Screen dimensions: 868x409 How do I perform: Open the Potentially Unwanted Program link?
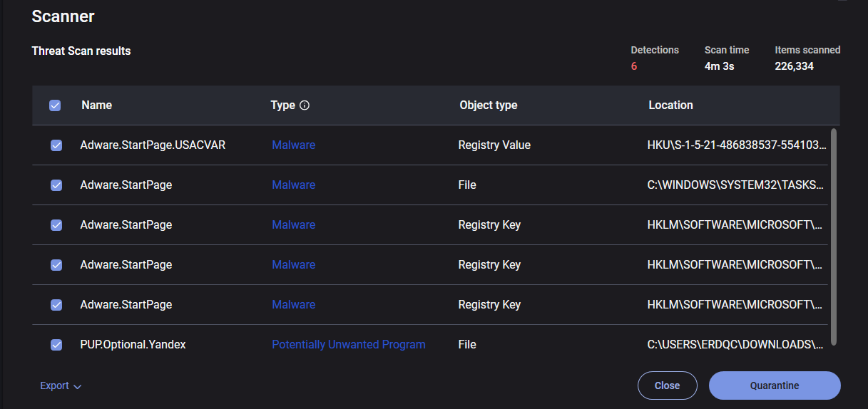(348, 345)
